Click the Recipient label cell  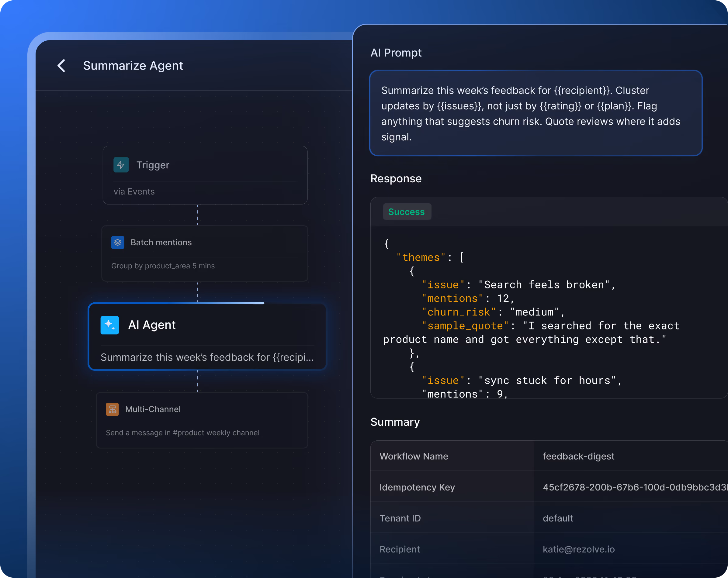(452, 549)
